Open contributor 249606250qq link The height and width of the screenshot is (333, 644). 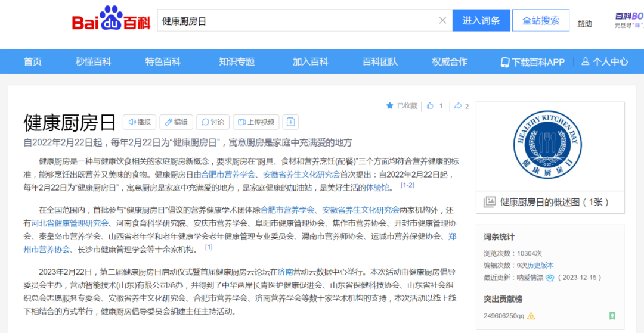(x=504, y=316)
